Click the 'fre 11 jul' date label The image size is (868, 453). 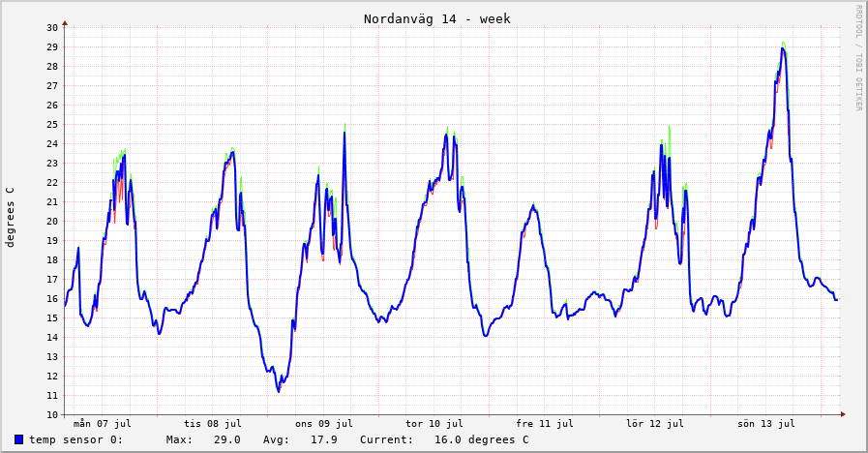545,424
